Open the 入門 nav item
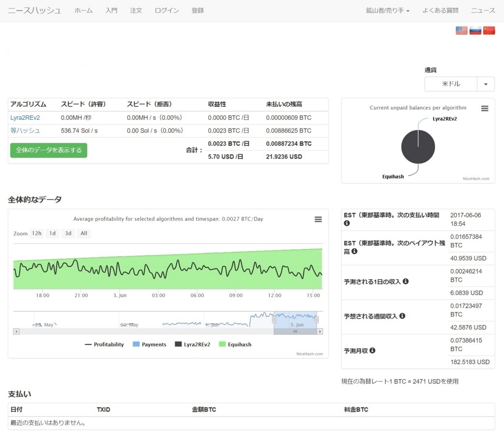Image resolution: width=504 pixels, height=436 pixels. click(x=112, y=11)
